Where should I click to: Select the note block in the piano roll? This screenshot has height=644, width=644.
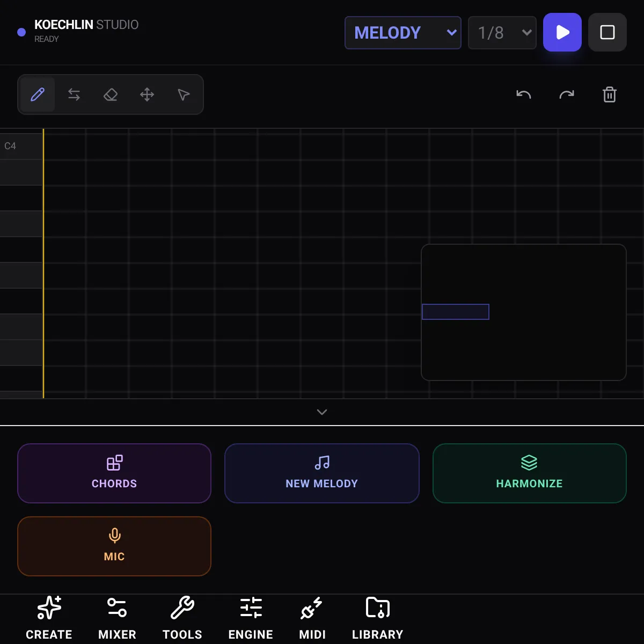pos(456,312)
